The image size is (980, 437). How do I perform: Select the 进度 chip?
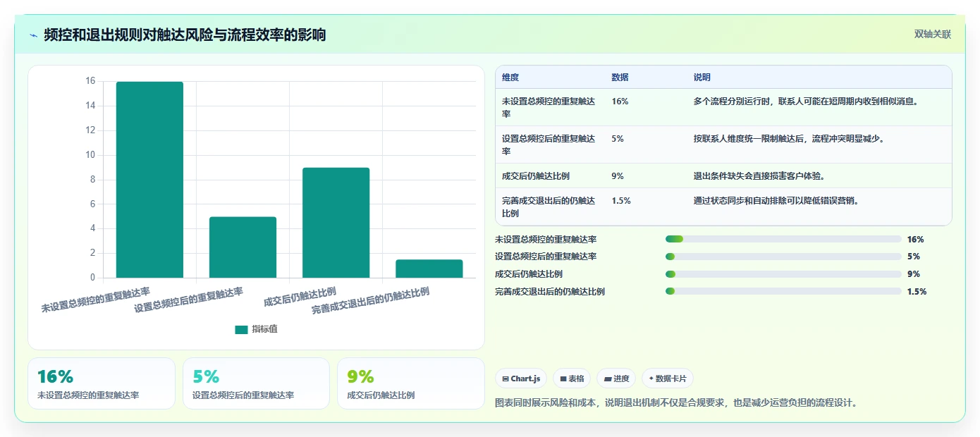(616, 378)
